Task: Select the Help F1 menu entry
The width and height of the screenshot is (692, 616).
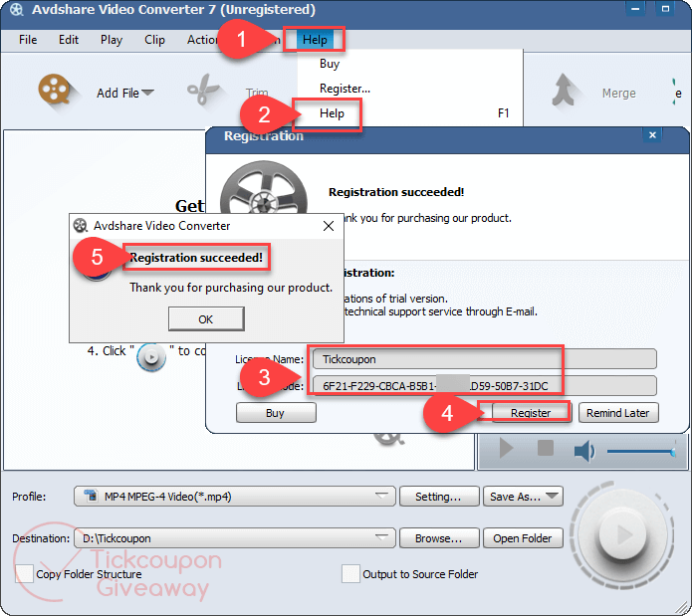Action: coord(410,113)
